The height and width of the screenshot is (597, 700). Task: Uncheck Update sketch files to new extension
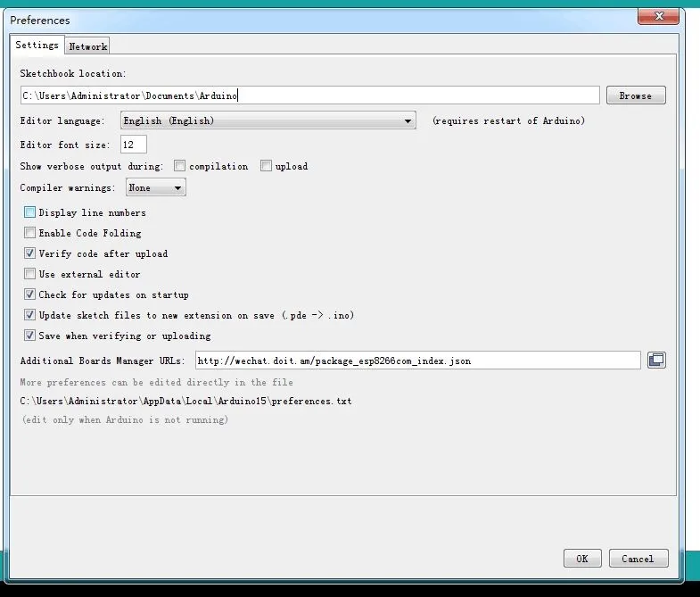click(x=29, y=315)
